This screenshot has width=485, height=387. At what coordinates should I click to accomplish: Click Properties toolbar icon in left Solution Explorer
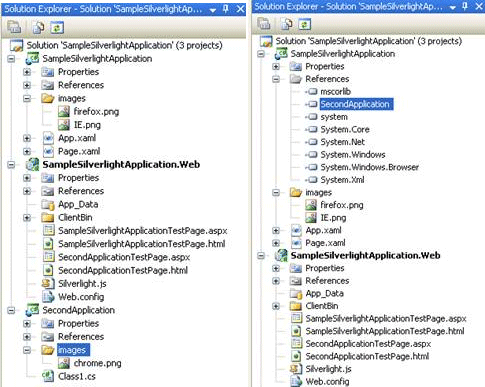tap(14, 27)
